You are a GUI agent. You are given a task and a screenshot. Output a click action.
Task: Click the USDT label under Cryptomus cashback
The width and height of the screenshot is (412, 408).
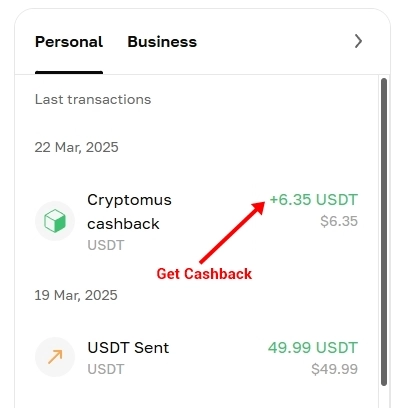pos(106,245)
